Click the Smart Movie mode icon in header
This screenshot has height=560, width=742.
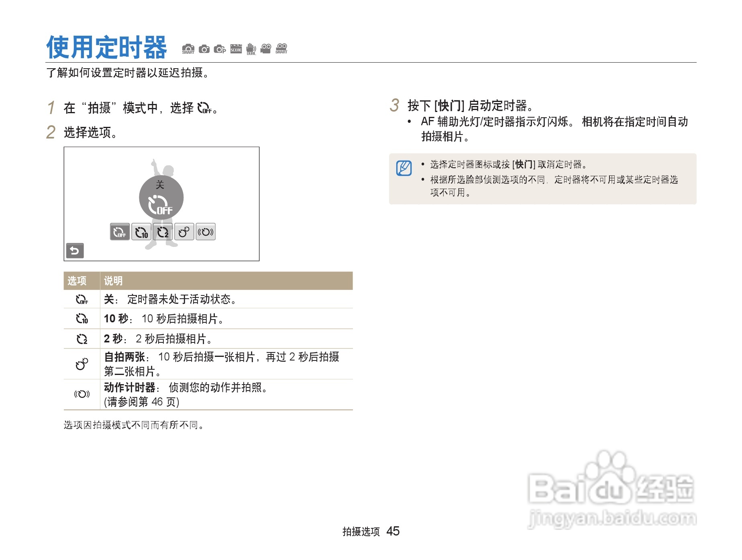[281, 49]
